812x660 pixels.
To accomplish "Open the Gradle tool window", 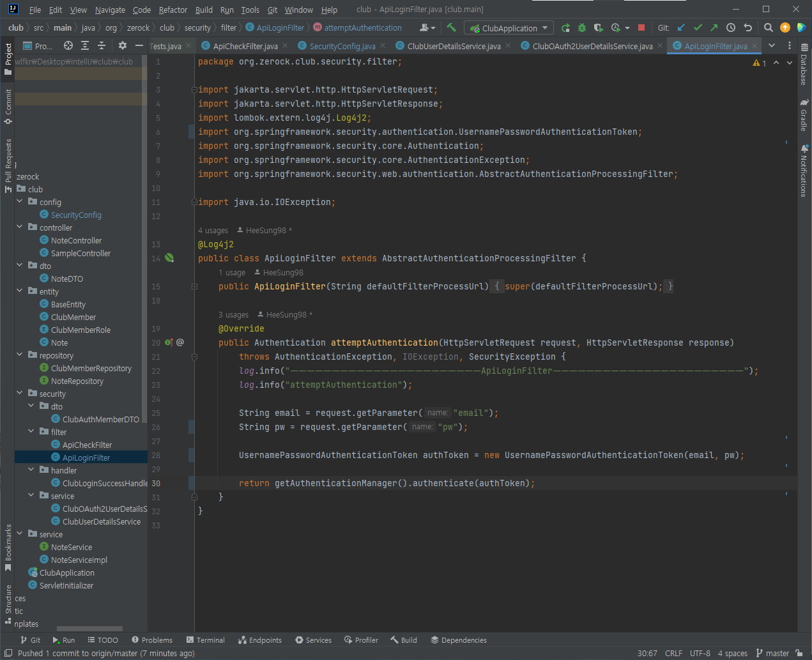I will tap(804, 115).
